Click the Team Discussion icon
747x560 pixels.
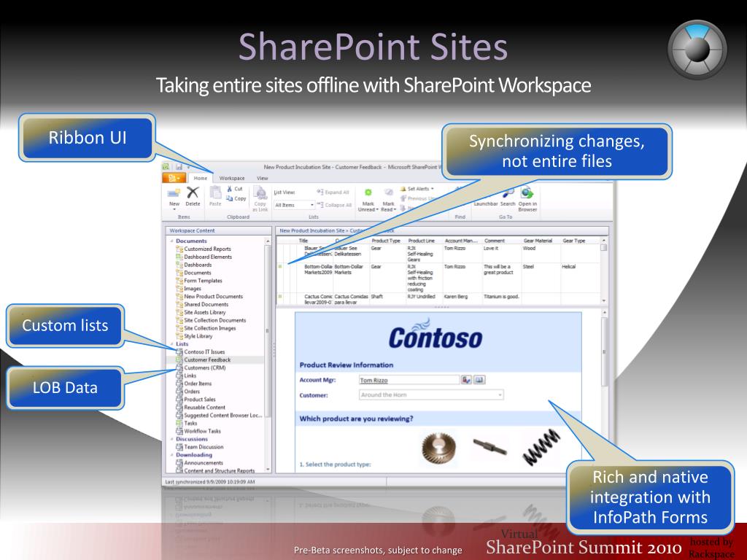tap(179, 447)
